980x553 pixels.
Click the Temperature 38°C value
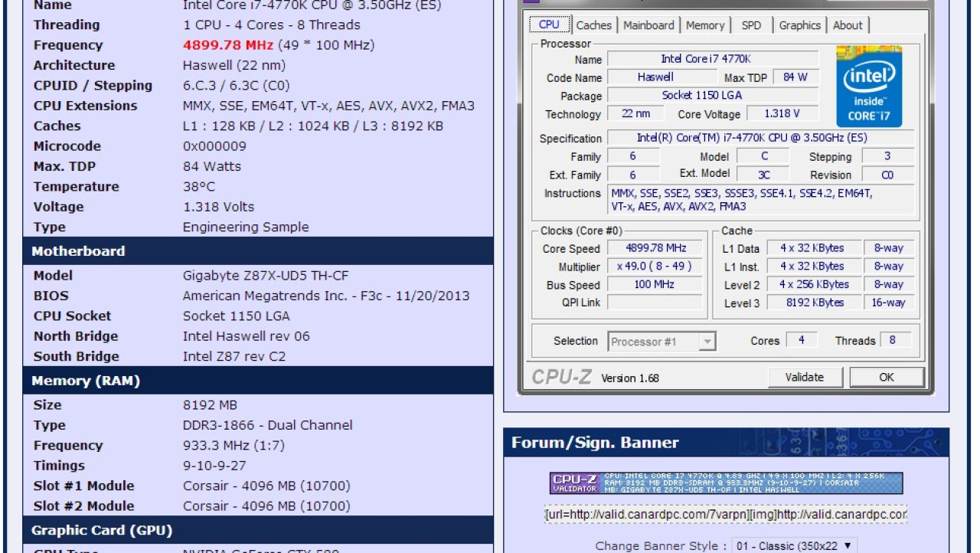tap(199, 187)
